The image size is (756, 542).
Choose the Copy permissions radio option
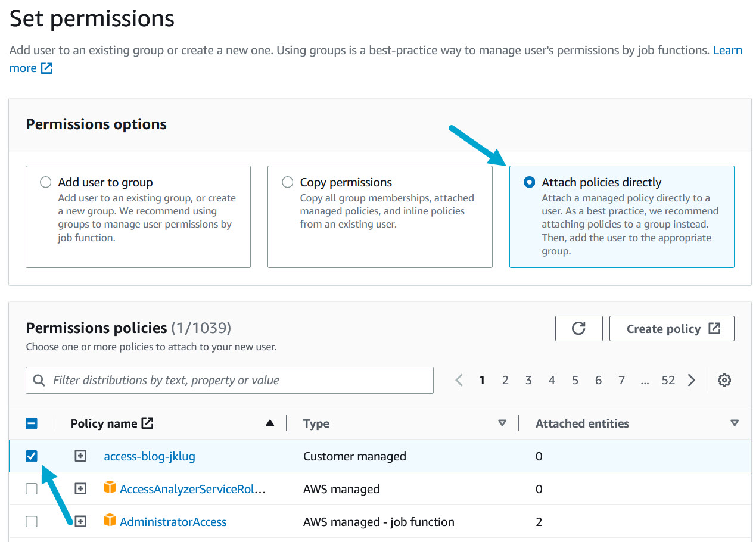coord(288,182)
